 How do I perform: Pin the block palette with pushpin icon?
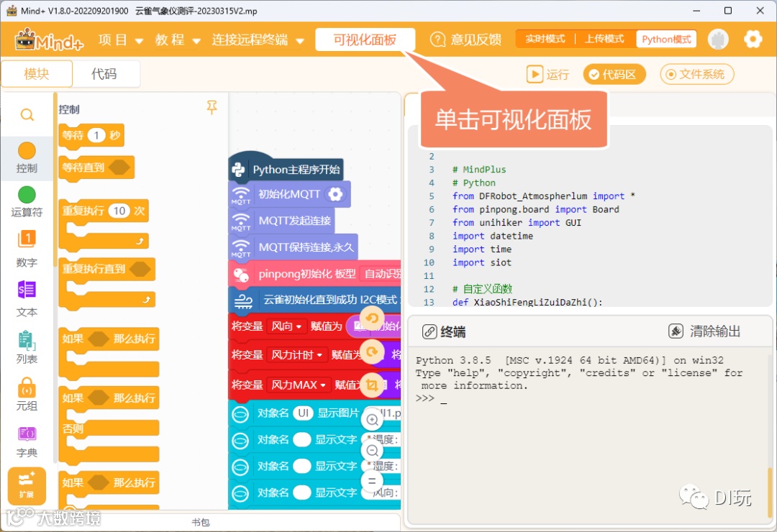(212, 108)
